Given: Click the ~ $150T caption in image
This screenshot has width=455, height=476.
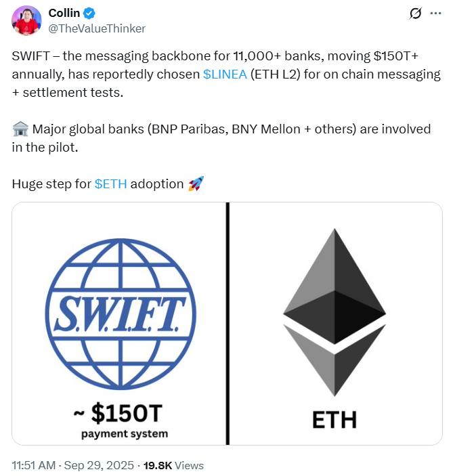Looking at the screenshot, I should click(x=118, y=413).
